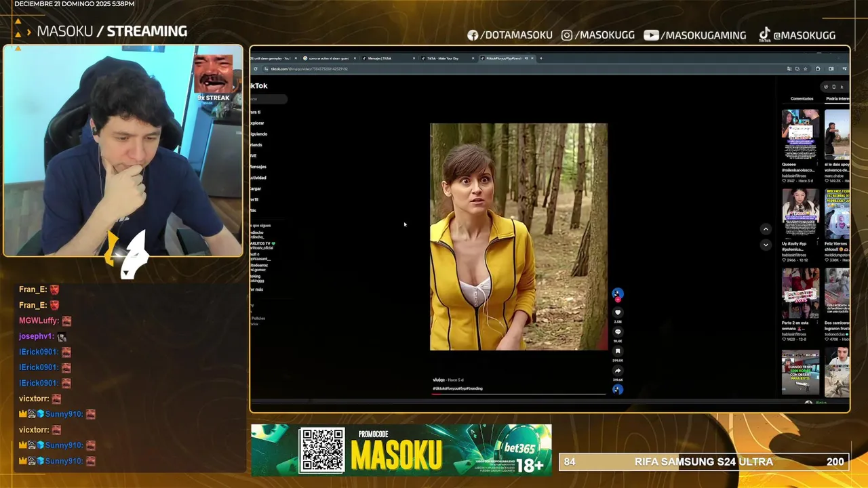Open Actividad in TikTok sidebar

pos(258,178)
